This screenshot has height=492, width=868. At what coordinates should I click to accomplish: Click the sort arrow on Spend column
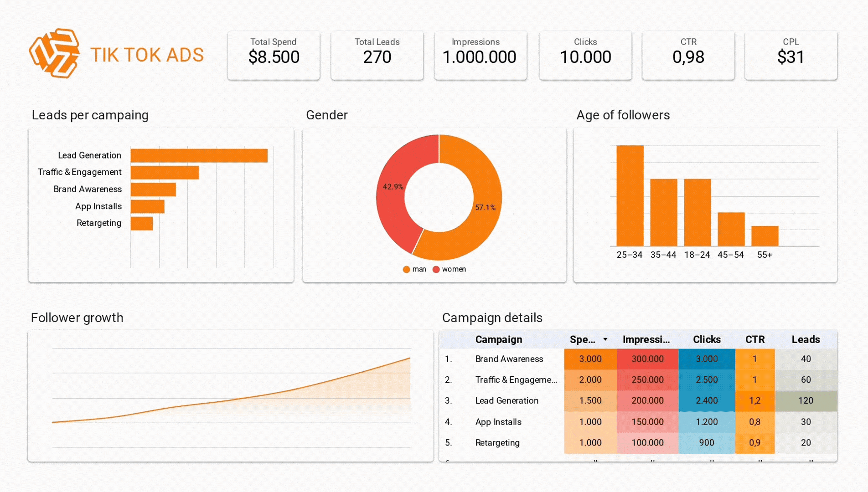[605, 339]
